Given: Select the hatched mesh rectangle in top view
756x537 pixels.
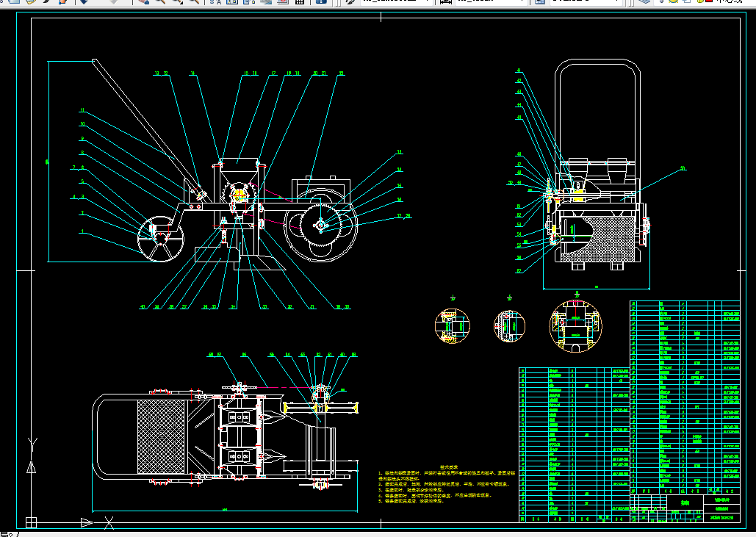Looking at the screenshot, I should coord(161,437).
